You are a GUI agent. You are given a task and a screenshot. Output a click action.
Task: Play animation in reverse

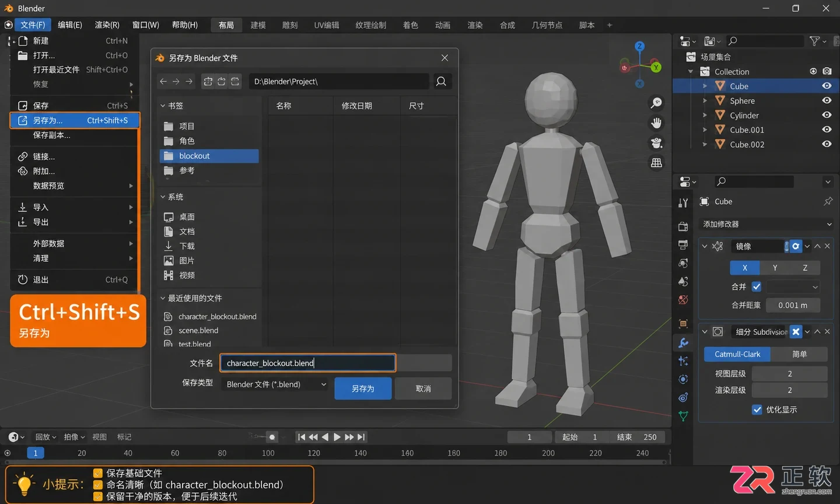point(325,437)
